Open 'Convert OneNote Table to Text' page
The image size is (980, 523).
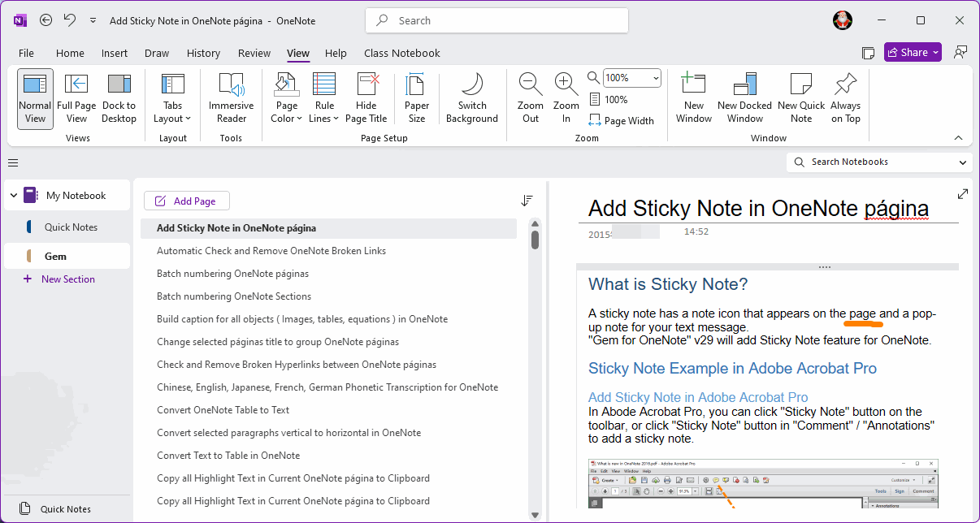click(x=328, y=410)
